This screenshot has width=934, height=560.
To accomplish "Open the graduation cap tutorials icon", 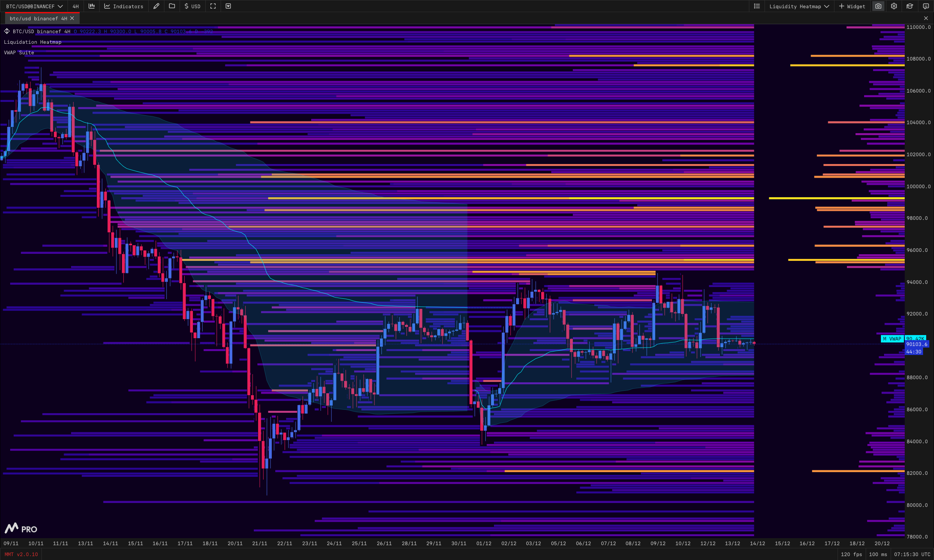I will coord(910,6).
